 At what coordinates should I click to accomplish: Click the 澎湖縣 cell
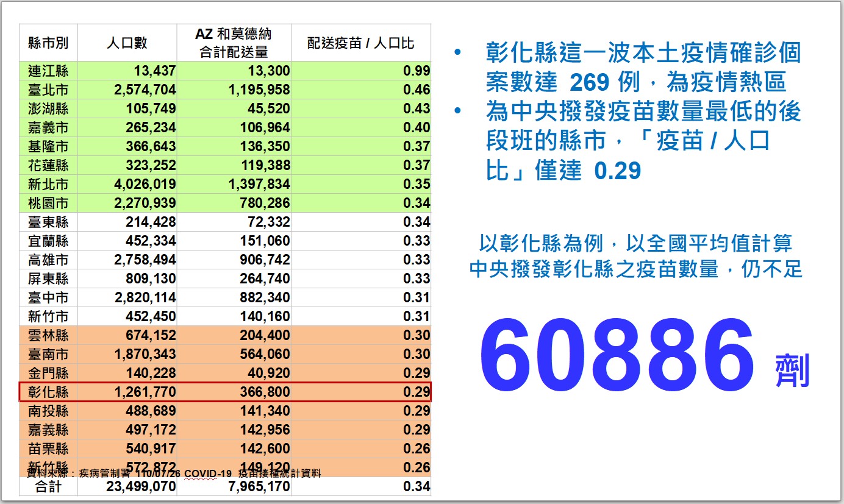coord(48,109)
